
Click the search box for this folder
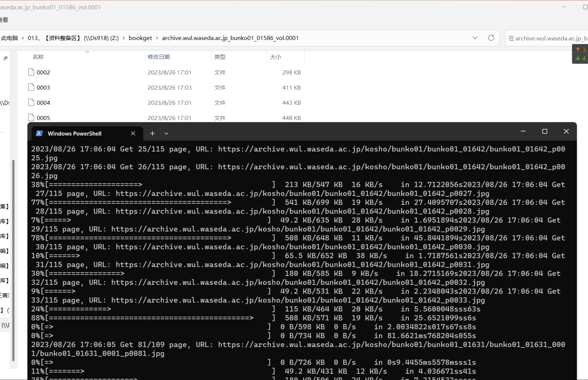click(x=547, y=38)
